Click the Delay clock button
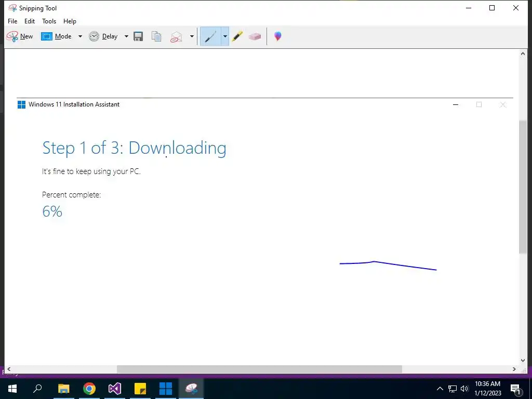532x399 pixels. (x=103, y=36)
